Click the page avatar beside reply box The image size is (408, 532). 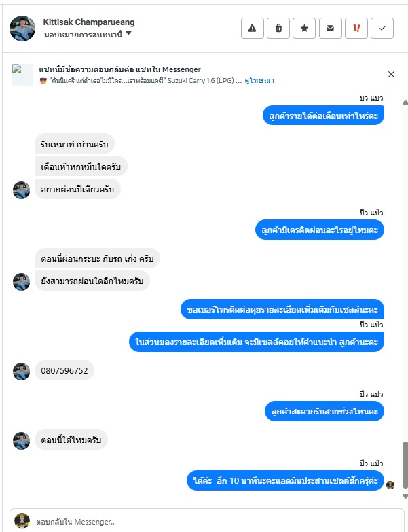coord(22,521)
